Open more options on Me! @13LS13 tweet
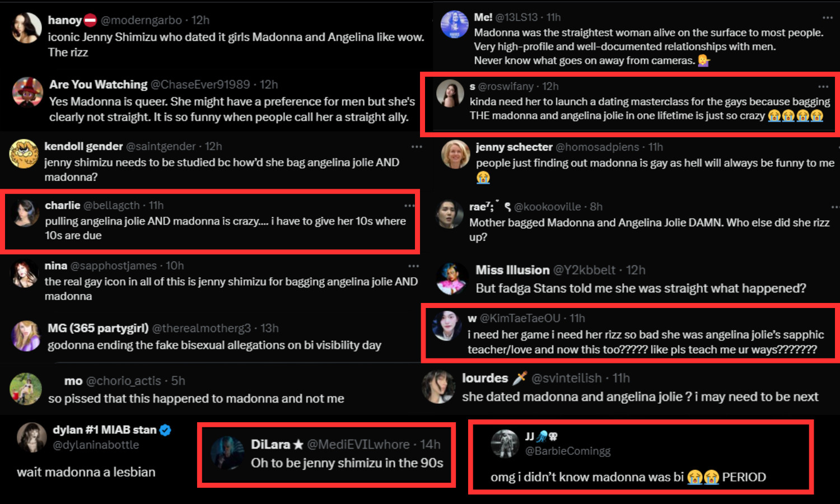Viewport: 840px width, 504px height. coord(828,18)
